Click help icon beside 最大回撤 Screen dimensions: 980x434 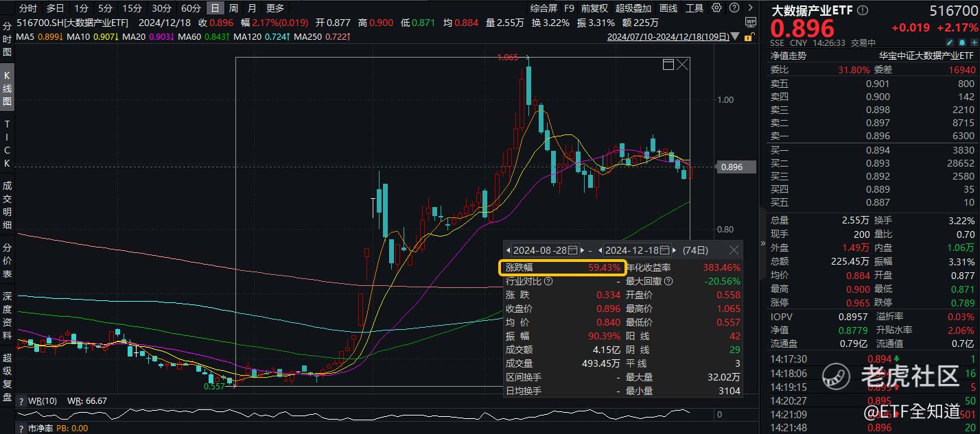click(668, 281)
